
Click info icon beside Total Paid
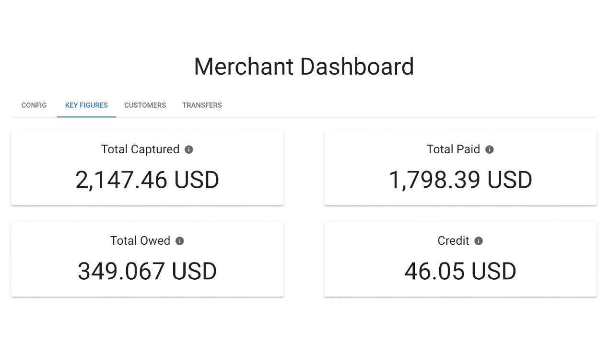pos(489,149)
